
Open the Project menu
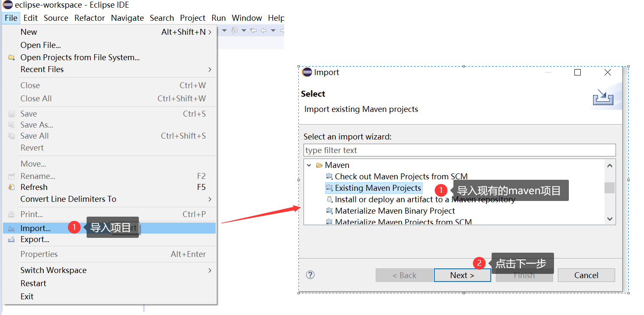(193, 18)
